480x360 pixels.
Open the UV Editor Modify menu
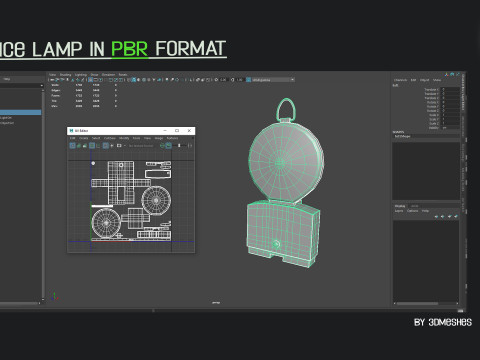(x=124, y=138)
